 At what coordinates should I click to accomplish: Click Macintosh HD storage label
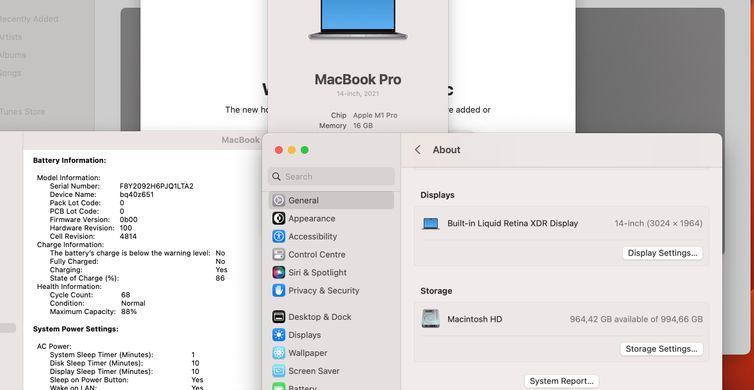[475, 319]
